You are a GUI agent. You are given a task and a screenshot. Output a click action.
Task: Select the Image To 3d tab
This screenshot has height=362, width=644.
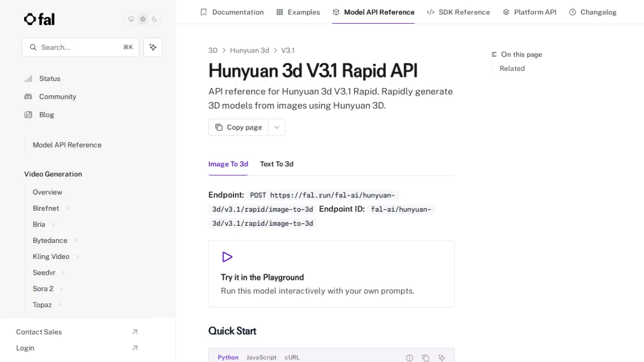228,164
